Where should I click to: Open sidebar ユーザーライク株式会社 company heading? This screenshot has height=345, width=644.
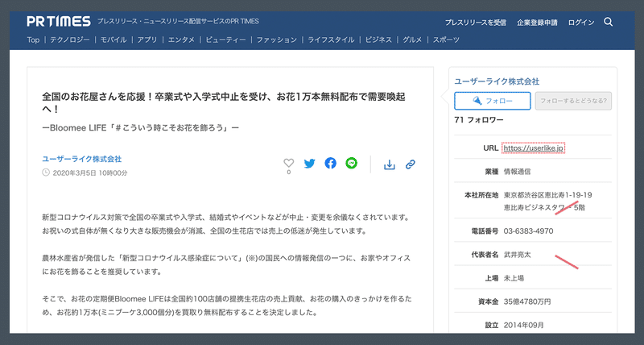[x=497, y=81]
